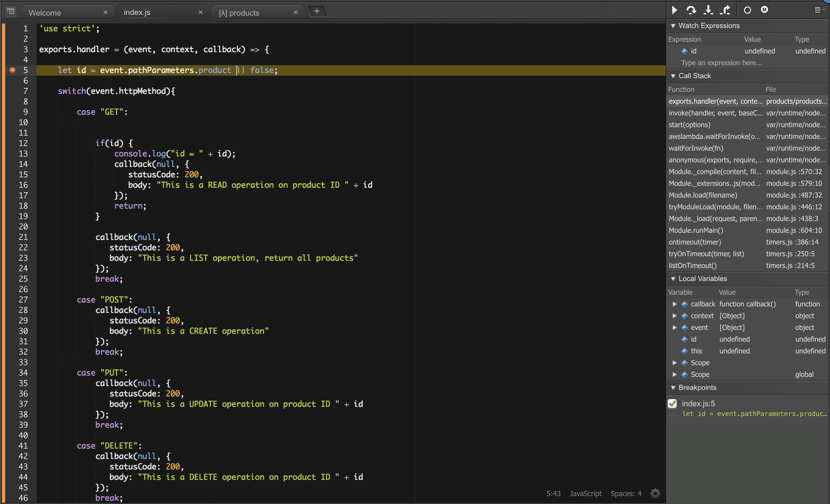Select the listOnTimeout() stack frame
Viewport: 830px width, 504px height.
[747, 266]
